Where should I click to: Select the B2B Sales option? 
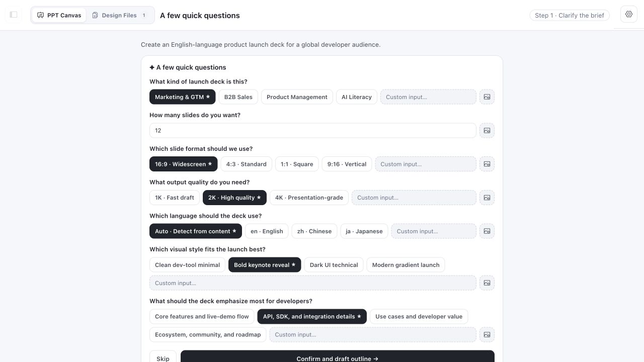click(x=238, y=97)
